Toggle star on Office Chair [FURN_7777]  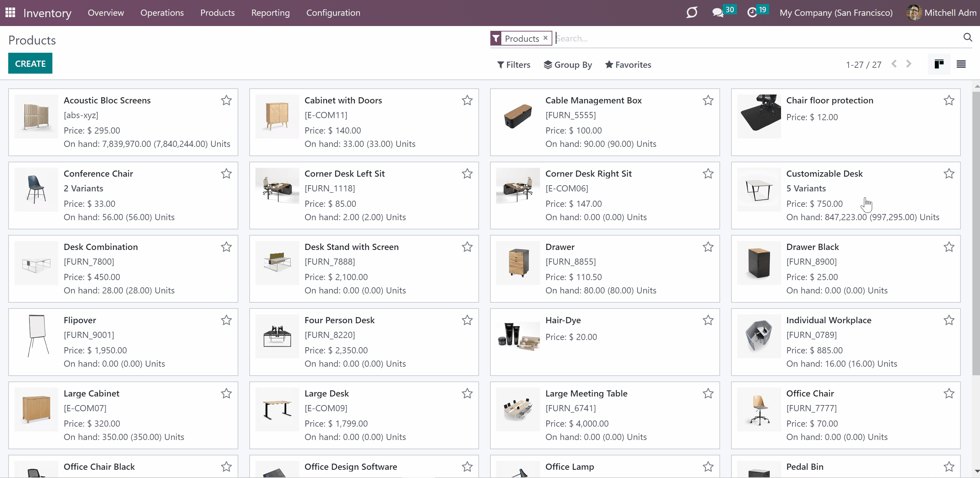(949, 393)
